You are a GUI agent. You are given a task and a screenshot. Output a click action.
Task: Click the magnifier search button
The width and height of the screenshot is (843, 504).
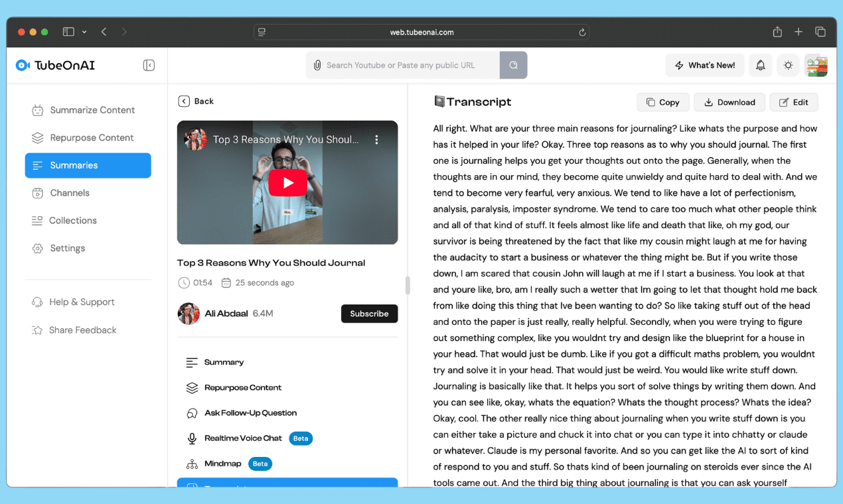pyautogui.click(x=513, y=65)
